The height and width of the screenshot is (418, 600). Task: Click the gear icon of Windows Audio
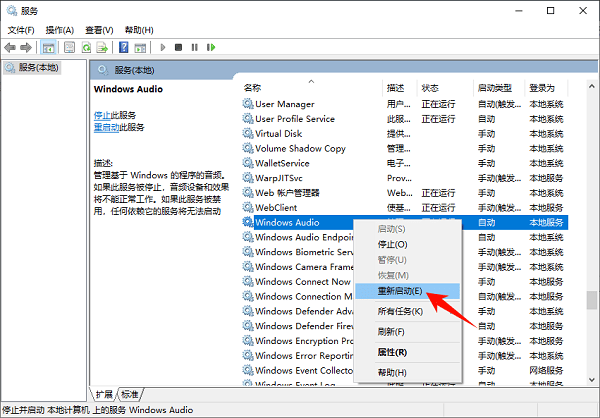click(248, 222)
